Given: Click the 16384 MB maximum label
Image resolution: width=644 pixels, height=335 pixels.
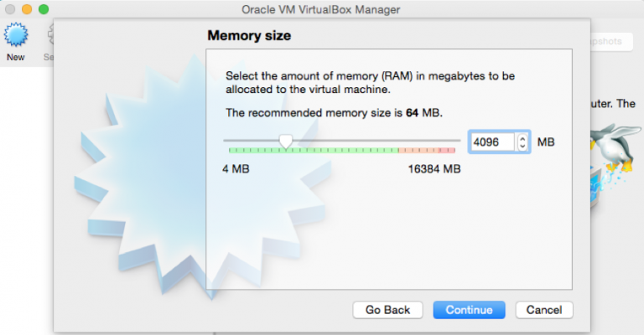Looking at the screenshot, I should 434,168.
